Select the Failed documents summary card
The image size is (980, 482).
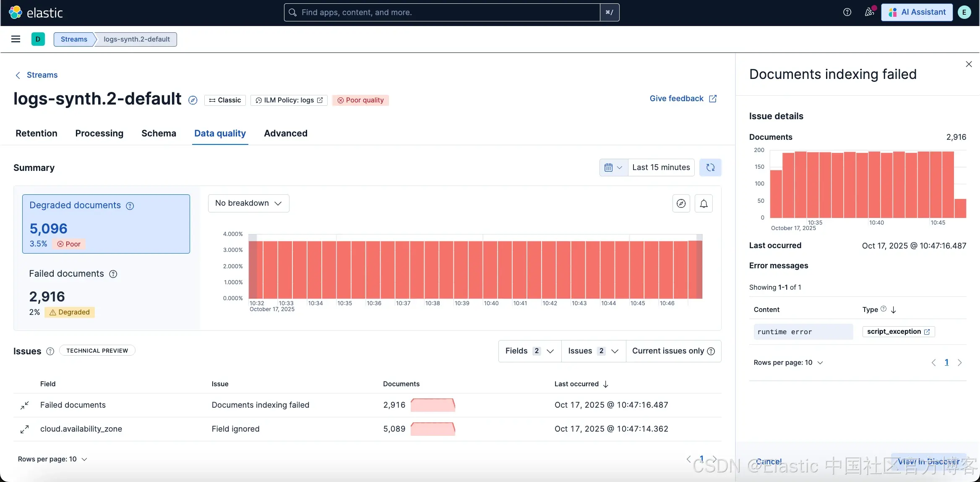pyautogui.click(x=106, y=292)
